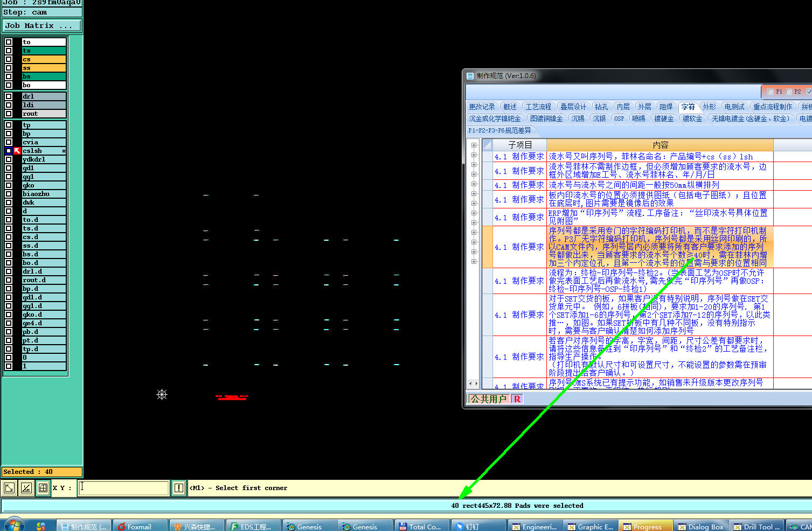Viewport: 812px width, 531px height.
Task: Click the red R icon beside 公共用户
Action: (517, 399)
